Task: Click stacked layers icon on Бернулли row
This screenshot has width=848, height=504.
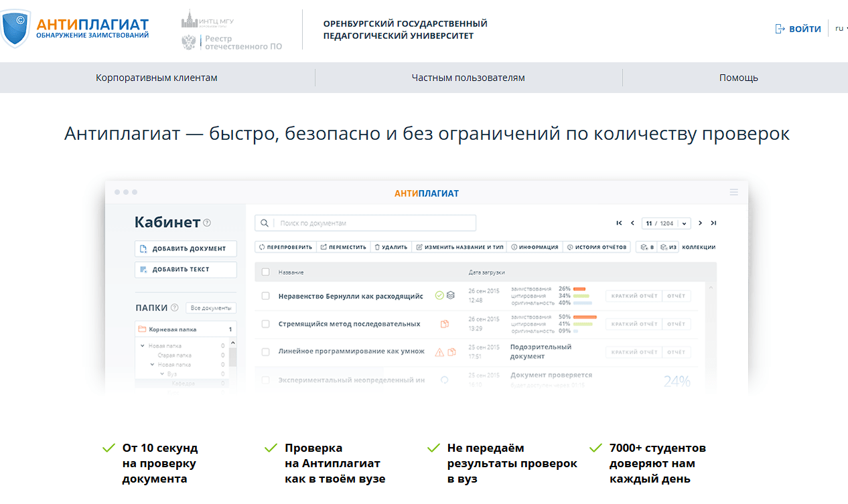Action: [x=451, y=295]
